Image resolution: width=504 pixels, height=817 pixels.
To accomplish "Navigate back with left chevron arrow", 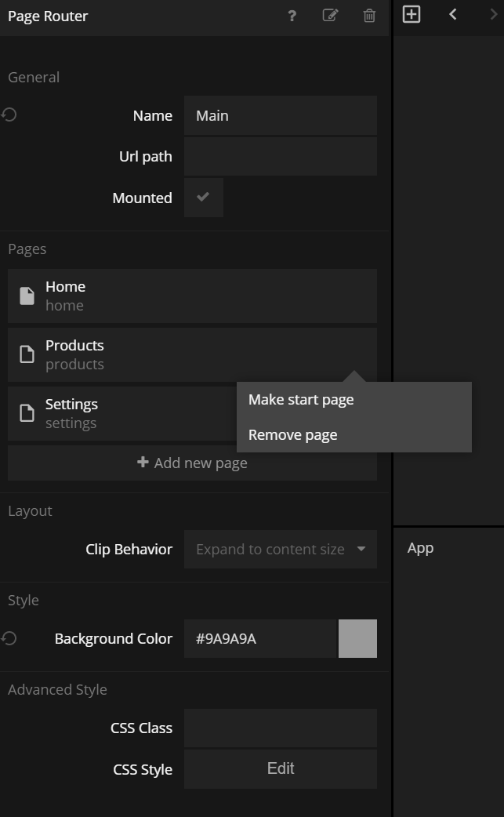I will point(453,14).
